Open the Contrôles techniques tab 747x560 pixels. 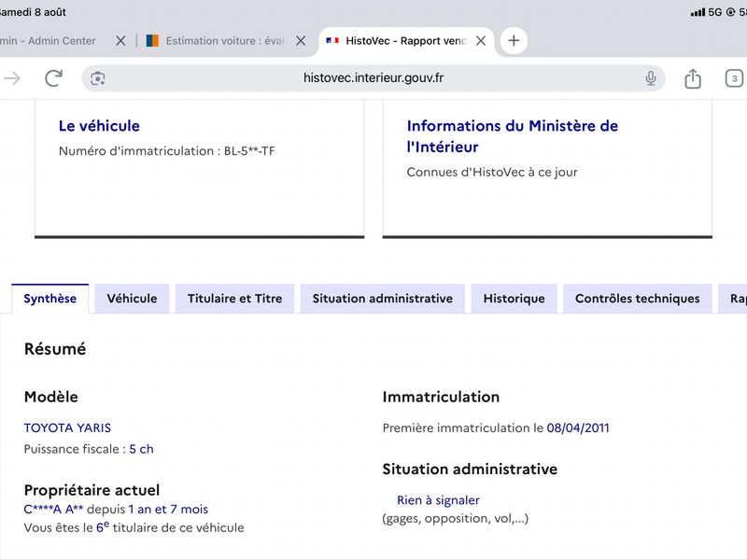pos(638,299)
